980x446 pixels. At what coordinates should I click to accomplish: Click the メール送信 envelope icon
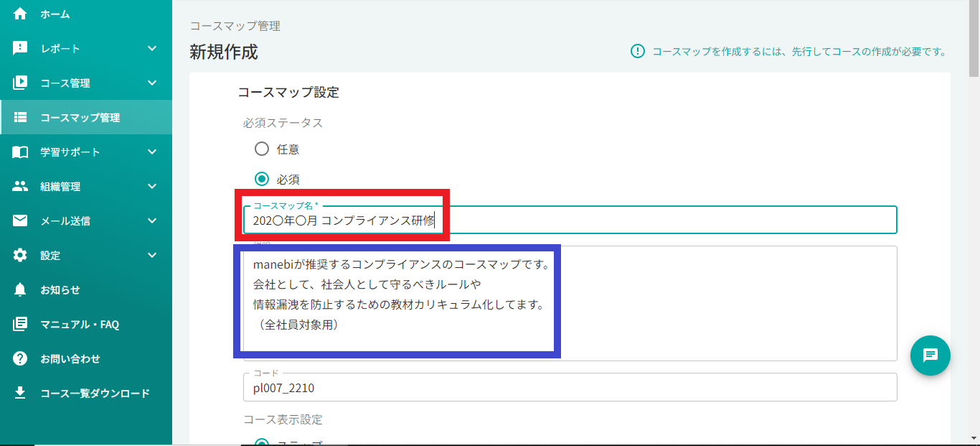[20, 220]
